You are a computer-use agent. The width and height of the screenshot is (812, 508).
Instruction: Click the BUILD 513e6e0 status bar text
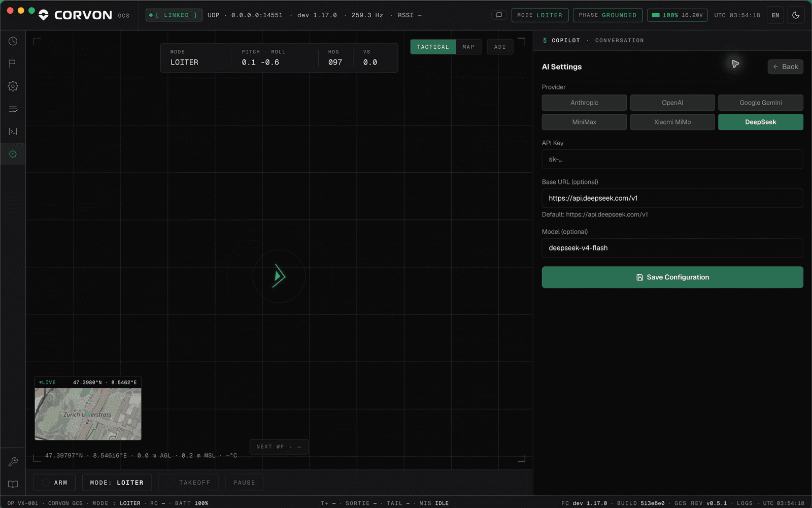(640, 503)
